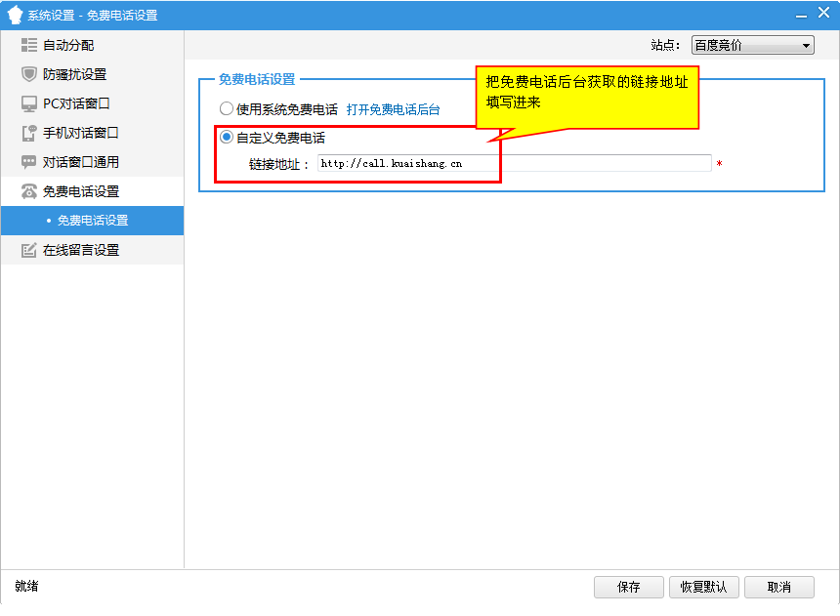Click the 自动分配 grid icon in sidebar
Screen dimensions: 840x616
click(x=29, y=45)
